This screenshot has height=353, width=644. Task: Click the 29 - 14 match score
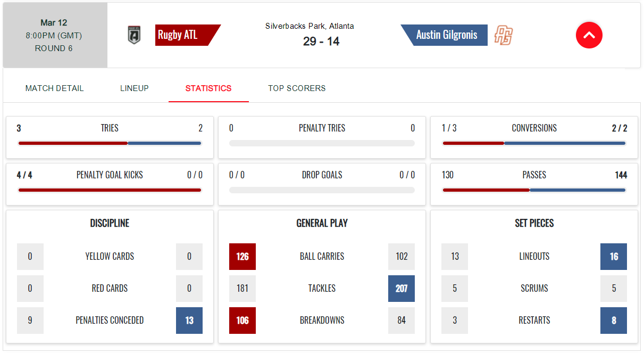point(321,42)
